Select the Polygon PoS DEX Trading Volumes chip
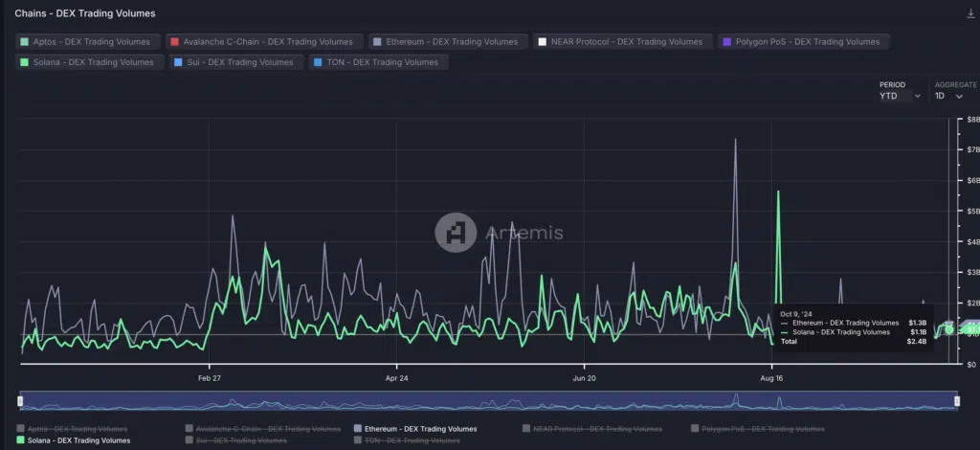Screen dimensions: 980x450 pyautogui.click(x=804, y=42)
